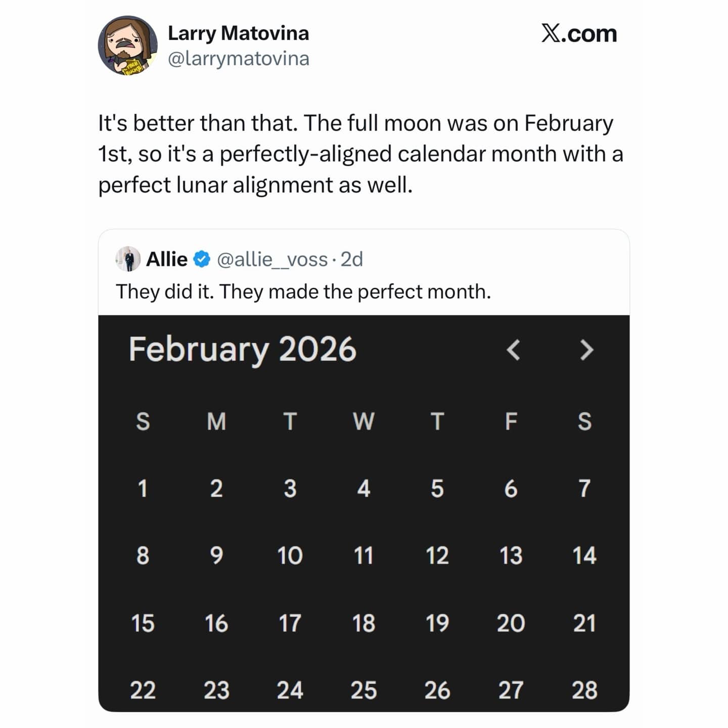Screen dimensions: 728x728
Task: Click the X.com logo
Action: tap(579, 34)
